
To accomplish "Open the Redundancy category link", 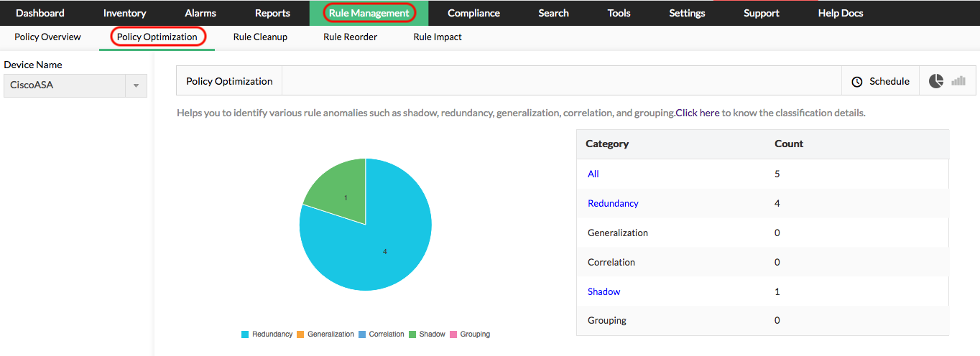I will pos(613,203).
